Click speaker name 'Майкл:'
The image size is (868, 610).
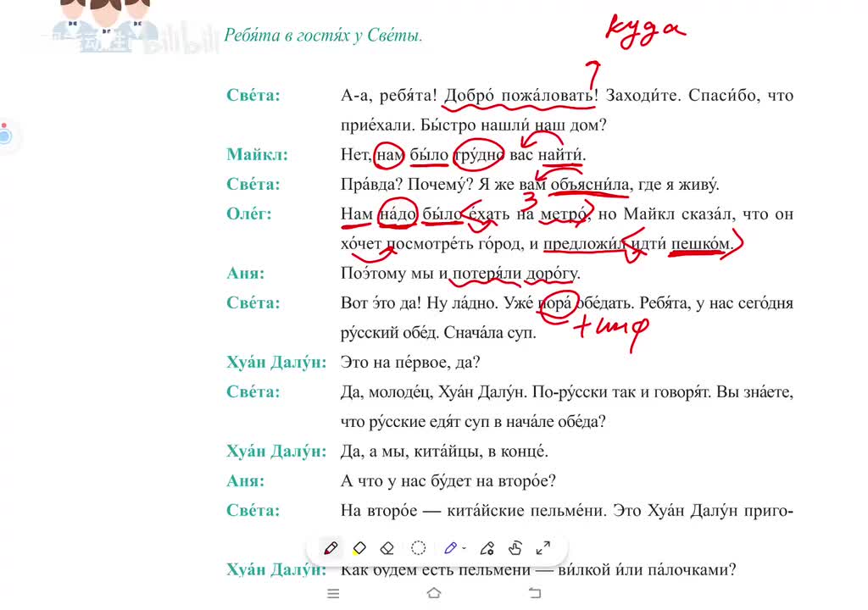(x=258, y=154)
